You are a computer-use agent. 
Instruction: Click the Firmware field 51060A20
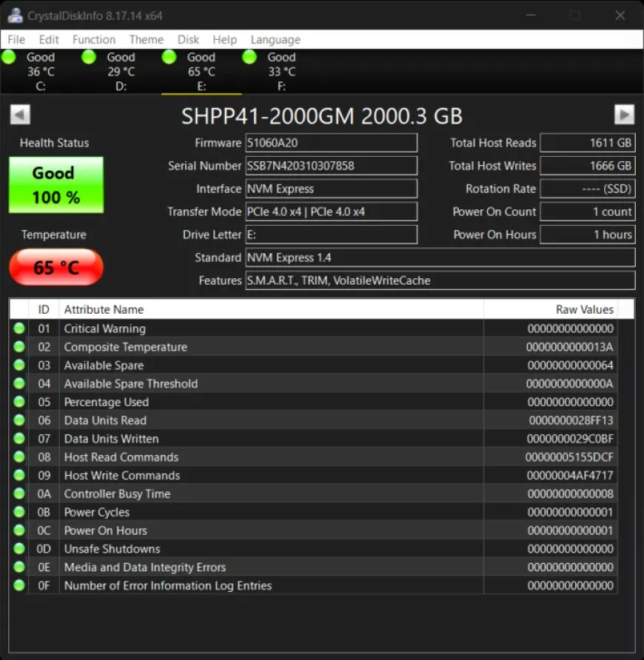(332, 143)
